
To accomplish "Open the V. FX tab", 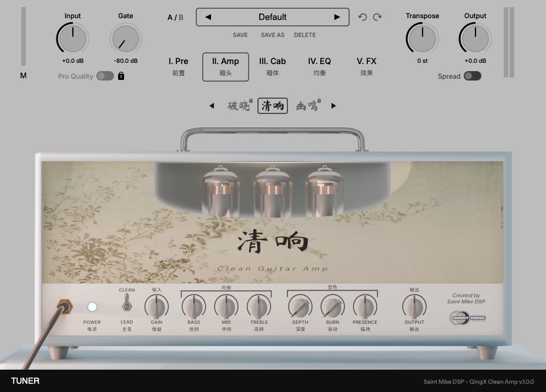I will [366, 66].
